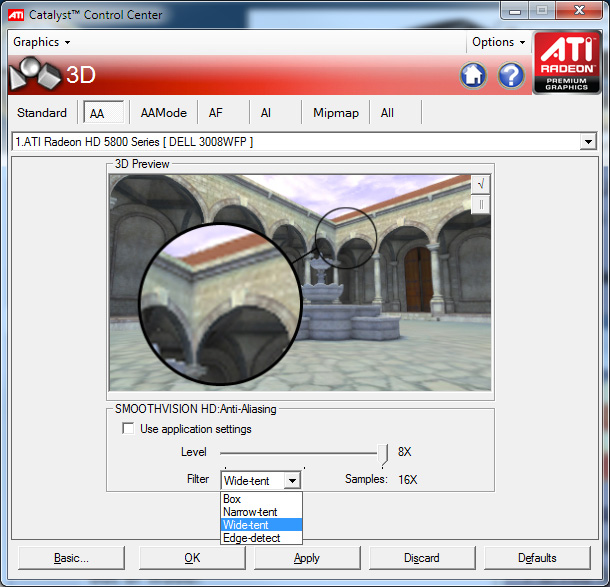Open the Graphics dropdown menu

[x=41, y=42]
